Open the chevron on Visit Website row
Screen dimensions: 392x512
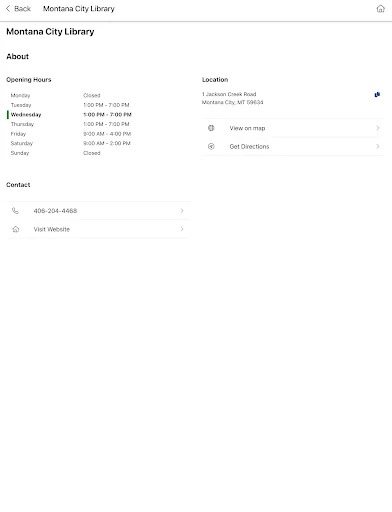pyautogui.click(x=182, y=229)
